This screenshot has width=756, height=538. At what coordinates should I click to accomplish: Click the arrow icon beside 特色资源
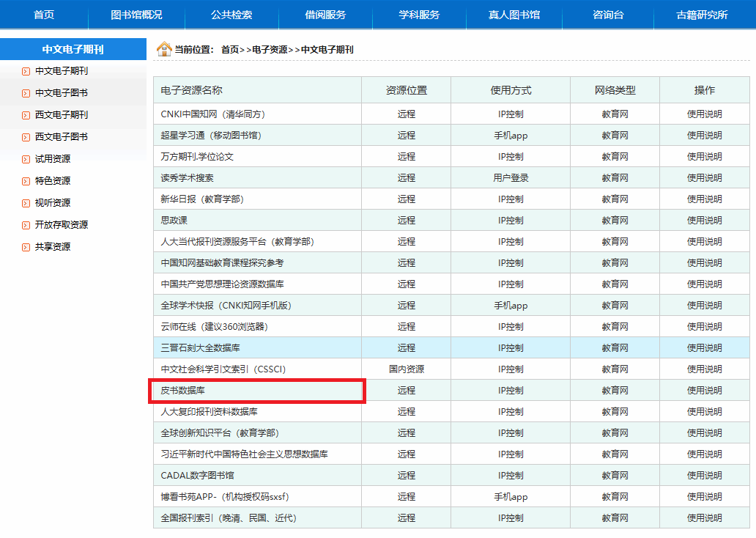click(26, 181)
